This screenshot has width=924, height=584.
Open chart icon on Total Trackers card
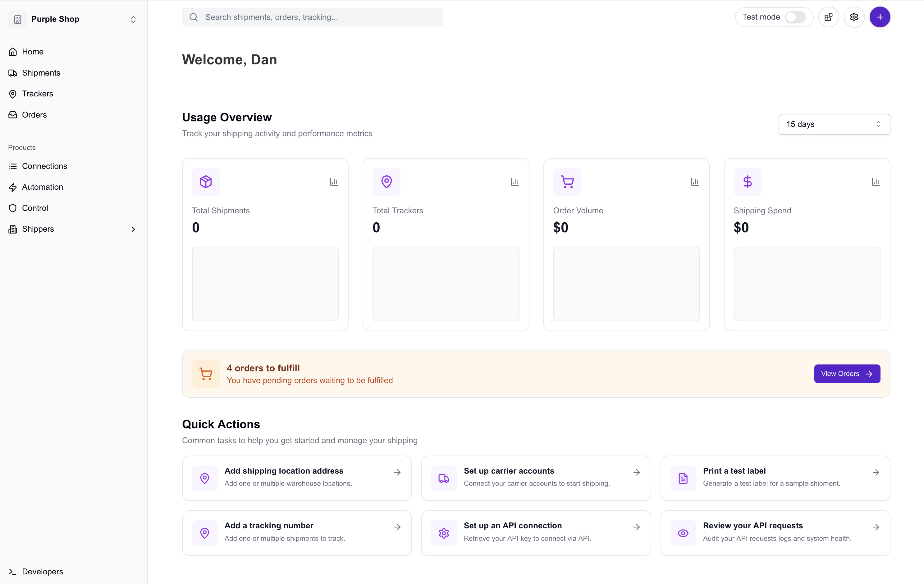[x=514, y=182]
